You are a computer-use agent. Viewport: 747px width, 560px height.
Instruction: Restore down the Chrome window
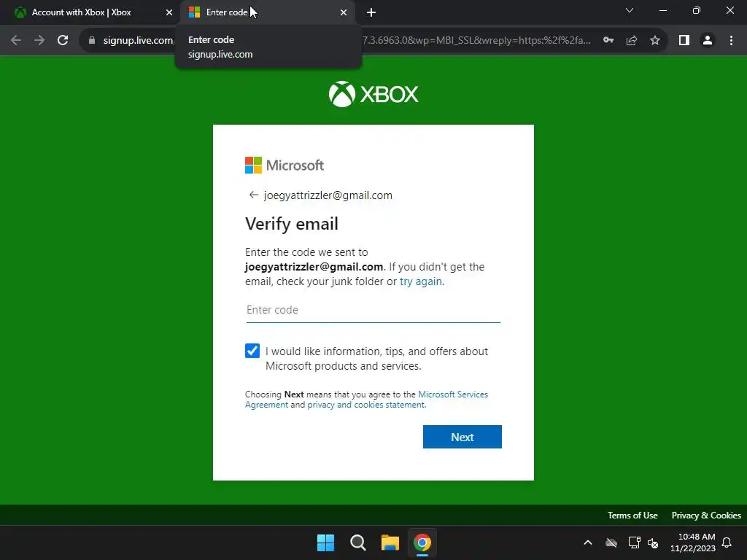coord(697,10)
